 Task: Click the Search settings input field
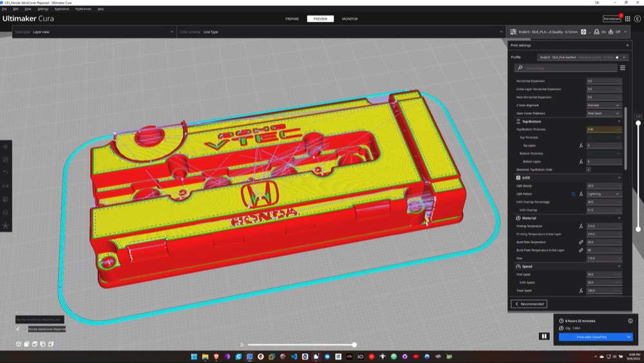click(x=566, y=68)
